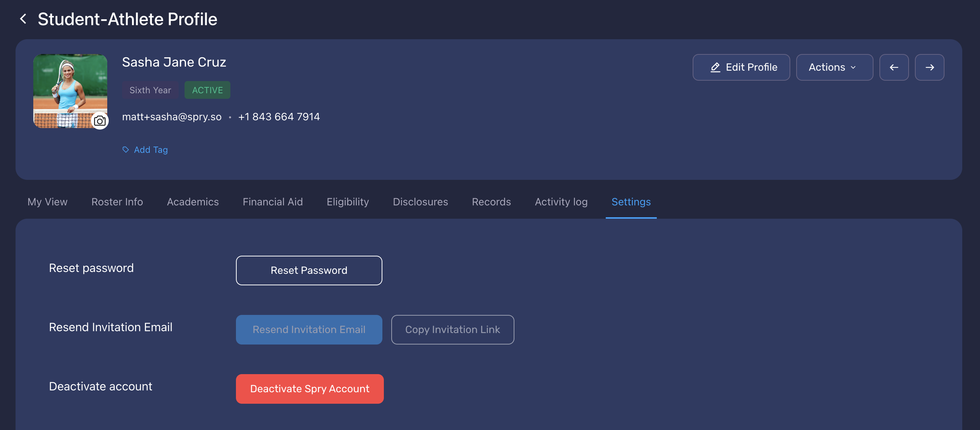
Task: Select the Academics tab
Action: (x=193, y=202)
